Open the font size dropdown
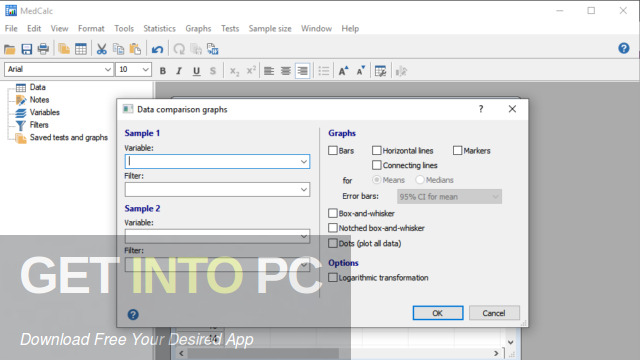640x360 pixels. (145, 69)
